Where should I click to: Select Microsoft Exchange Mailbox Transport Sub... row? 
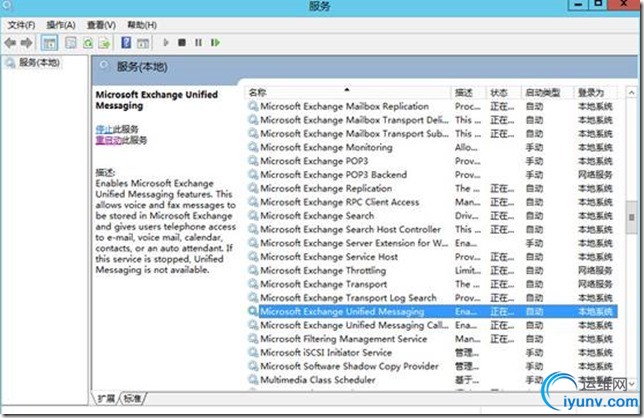click(x=431, y=134)
